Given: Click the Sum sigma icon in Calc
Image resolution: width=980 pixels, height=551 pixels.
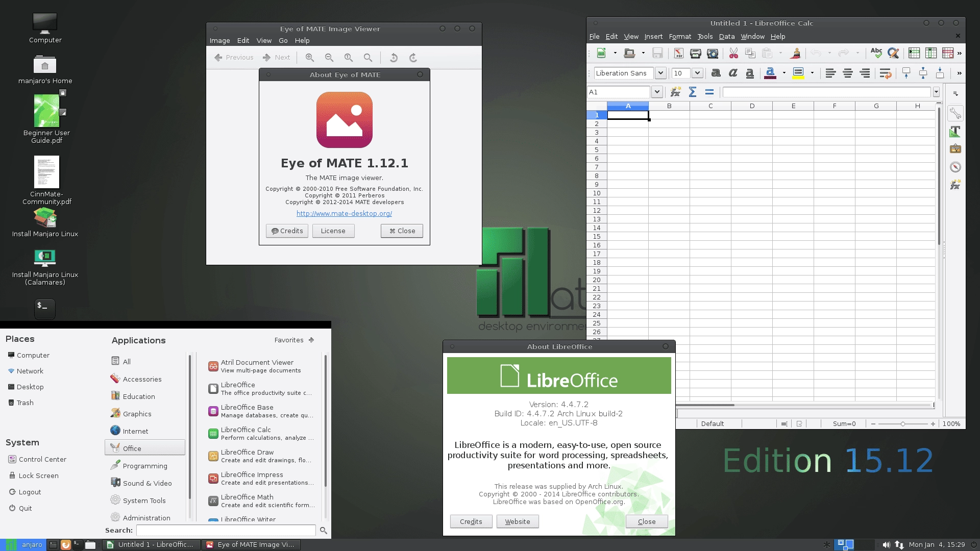Looking at the screenshot, I should coord(693,92).
